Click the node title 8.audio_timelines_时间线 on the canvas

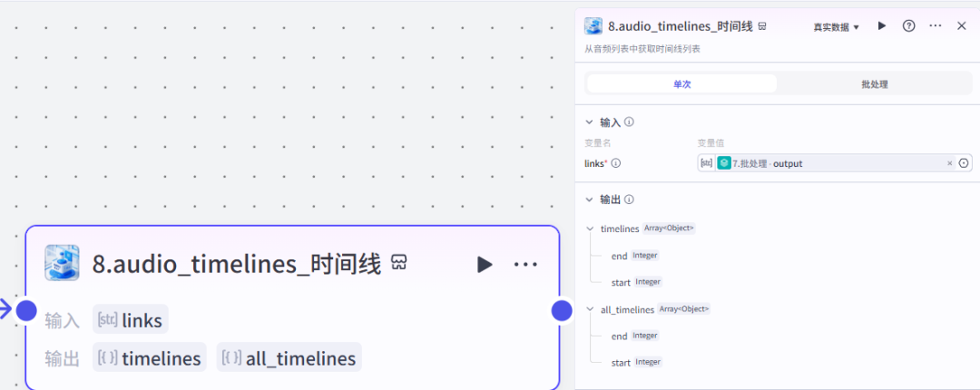tap(237, 264)
